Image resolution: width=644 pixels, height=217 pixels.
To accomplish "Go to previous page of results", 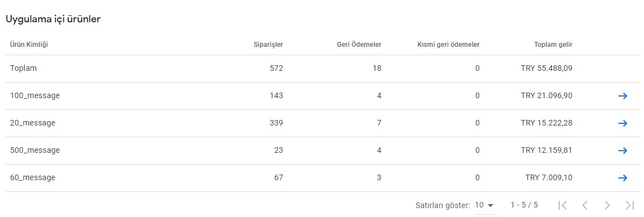I will point(585,205).
